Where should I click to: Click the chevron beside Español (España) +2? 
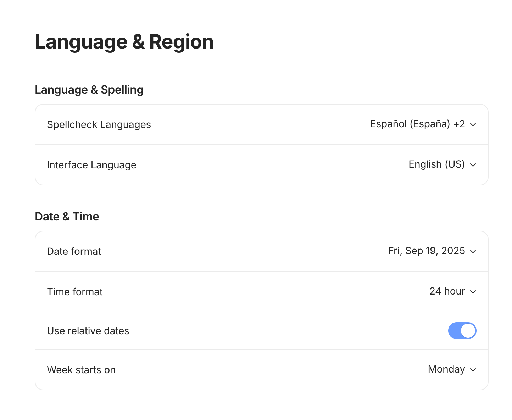coord(473,125)
